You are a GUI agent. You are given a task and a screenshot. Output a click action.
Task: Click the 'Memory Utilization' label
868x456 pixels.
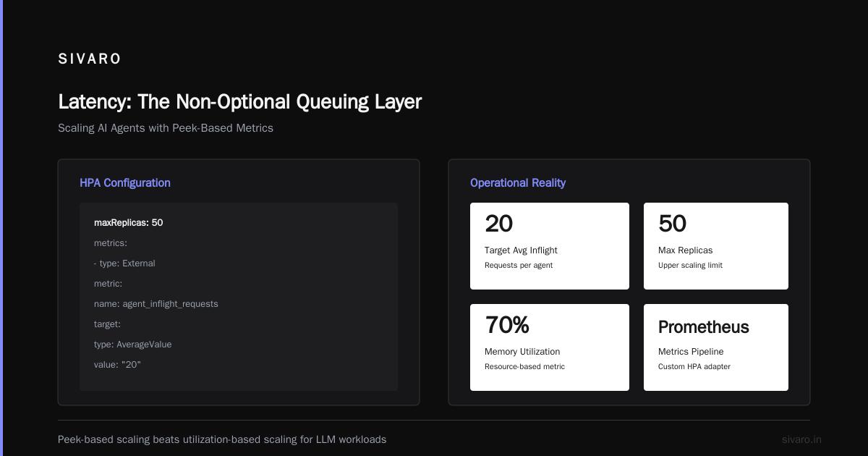coord(522,352)
